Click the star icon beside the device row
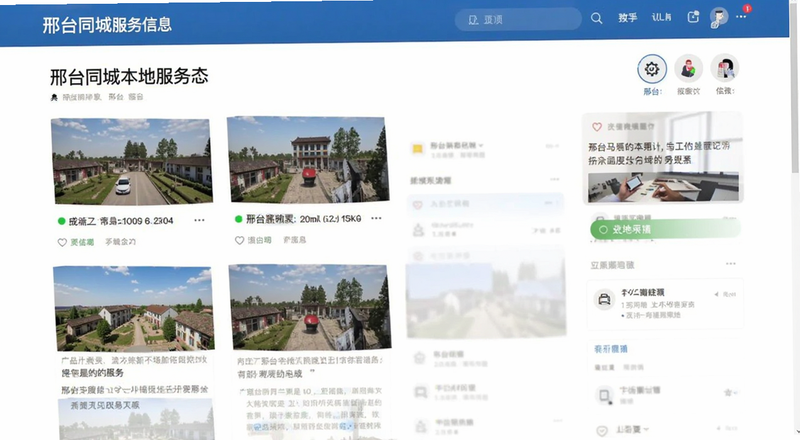Viewport: 800px width, 440px height. click(728, 393)
